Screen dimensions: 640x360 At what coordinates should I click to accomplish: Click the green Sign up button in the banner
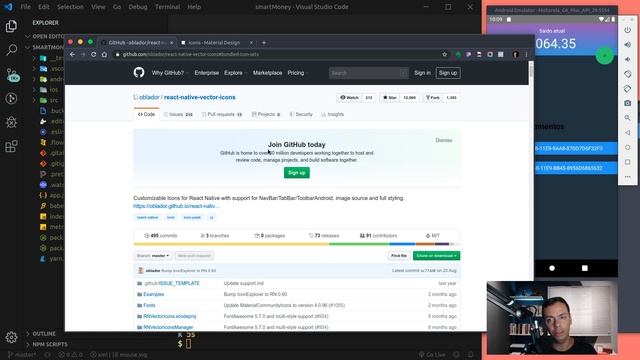[x=297, y=173]
